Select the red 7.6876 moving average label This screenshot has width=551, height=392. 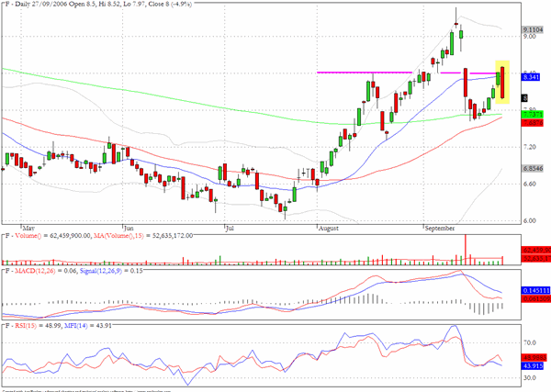point(533,123)
